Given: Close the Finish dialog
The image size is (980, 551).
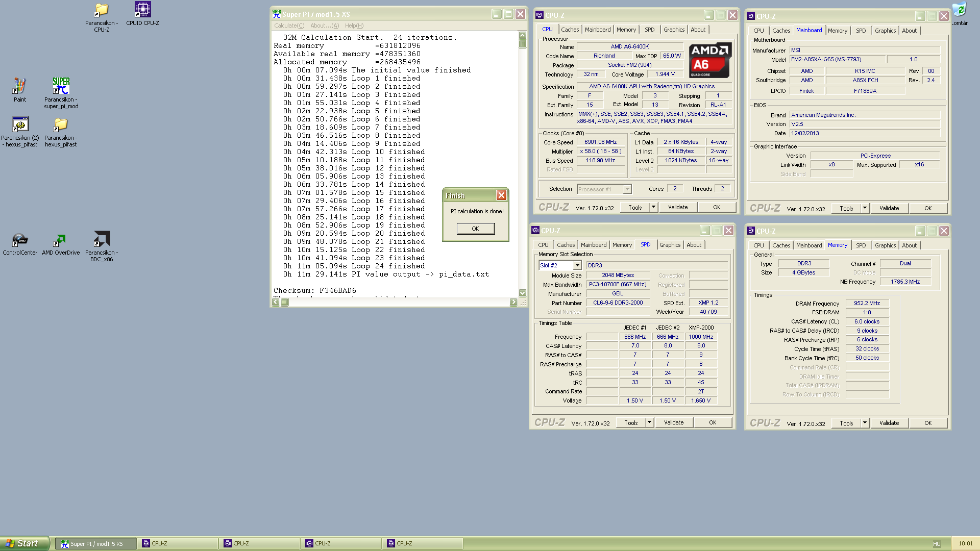Looking at the screenshot, I should coord(501,195).
